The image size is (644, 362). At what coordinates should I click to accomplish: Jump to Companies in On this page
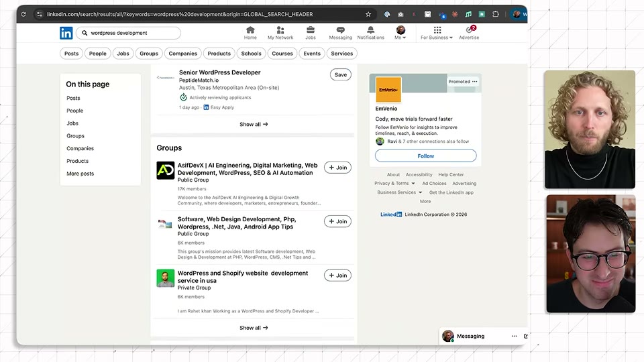click(x=80, y=149)
